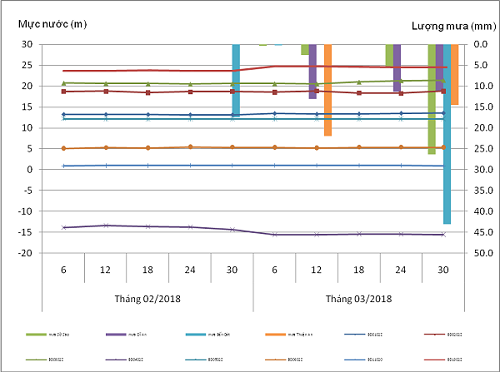Select the purple water level line with x markers
The width and height of the screenshot is (500, 372).
(x=253, y=230)
